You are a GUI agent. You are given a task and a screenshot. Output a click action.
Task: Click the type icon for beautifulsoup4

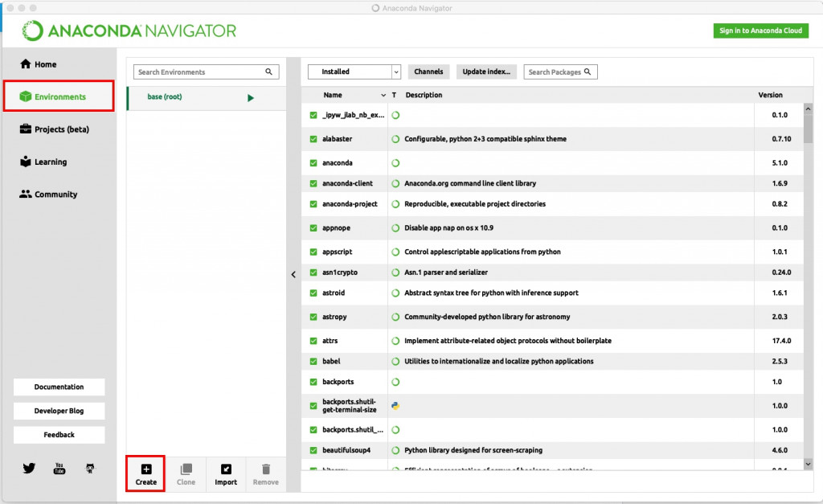395,450
